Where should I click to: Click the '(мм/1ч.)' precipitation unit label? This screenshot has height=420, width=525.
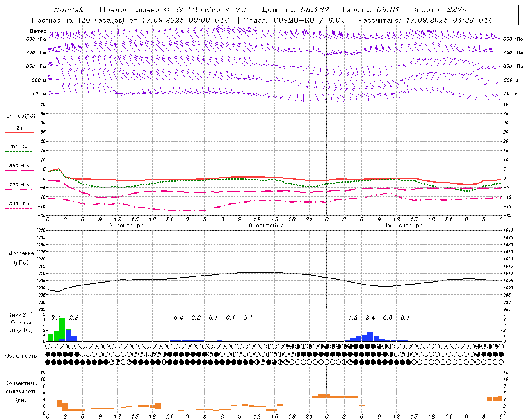[x=21, y=330]
